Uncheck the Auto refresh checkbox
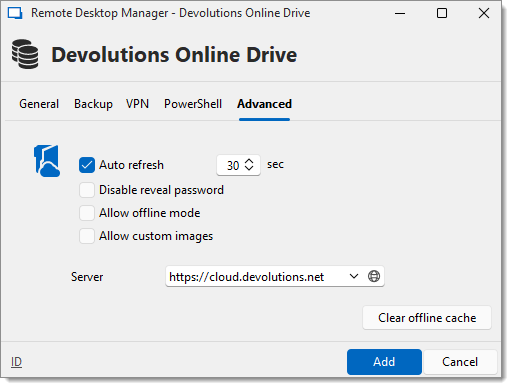This screenshot has width=512, height=388. click(x=87, y=166)
